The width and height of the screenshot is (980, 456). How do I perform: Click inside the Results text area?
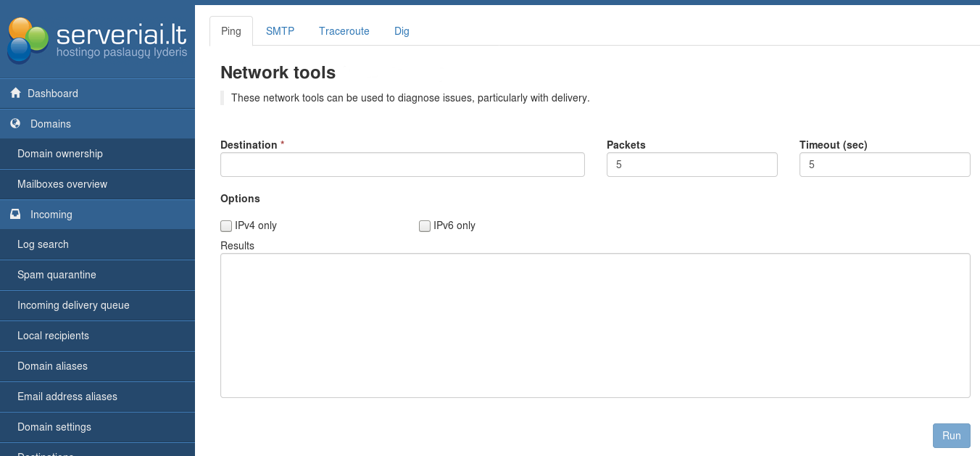(594, 326)
